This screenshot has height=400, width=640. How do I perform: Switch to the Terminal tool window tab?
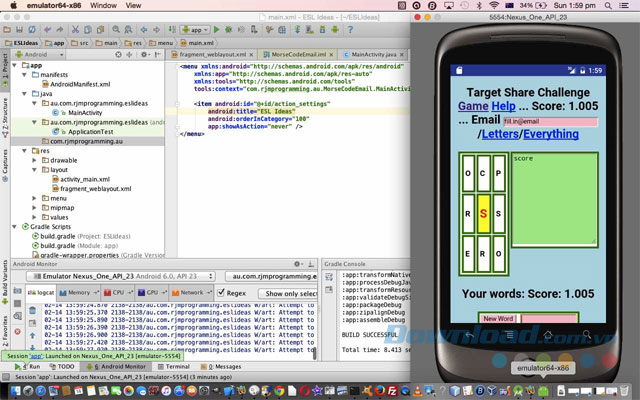[x=173, y=367]
